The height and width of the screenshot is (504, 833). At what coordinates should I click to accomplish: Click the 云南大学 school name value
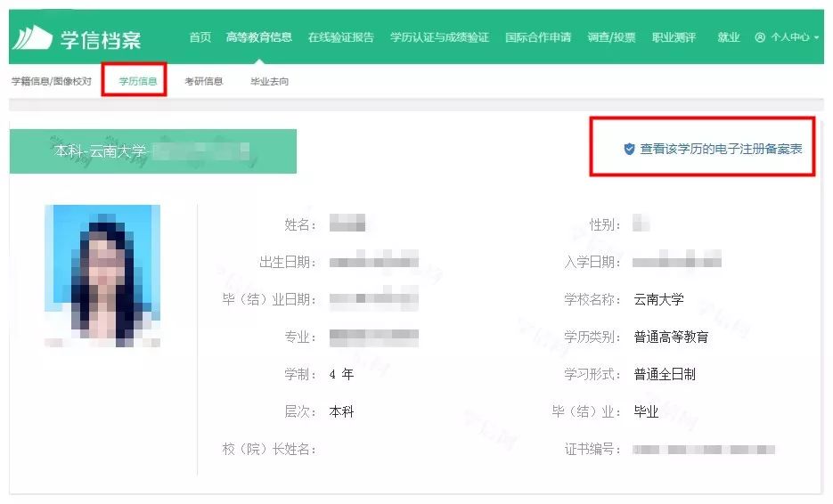pyautogui.click(x=658, y=299)
